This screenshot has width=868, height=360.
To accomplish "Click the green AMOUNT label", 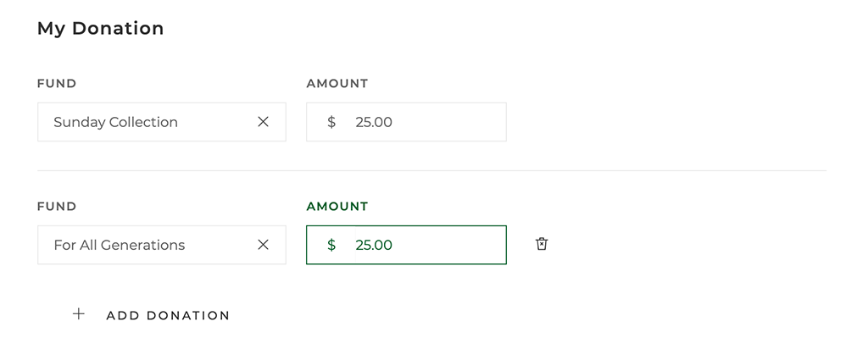I will point(337,207).
